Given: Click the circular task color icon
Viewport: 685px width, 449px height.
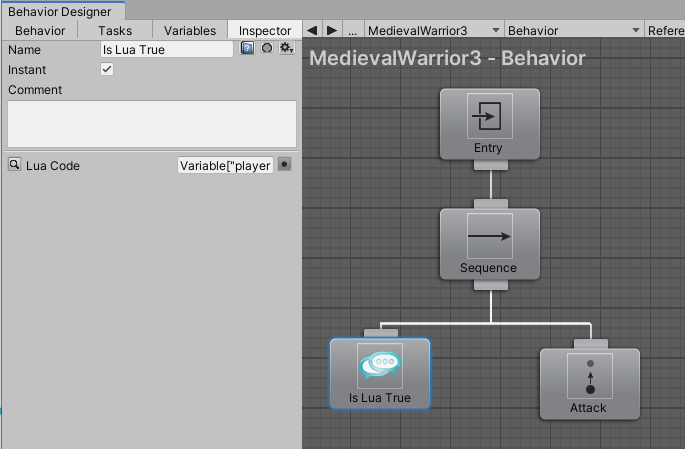Looking at the screenshot, I should pos(267,48).
